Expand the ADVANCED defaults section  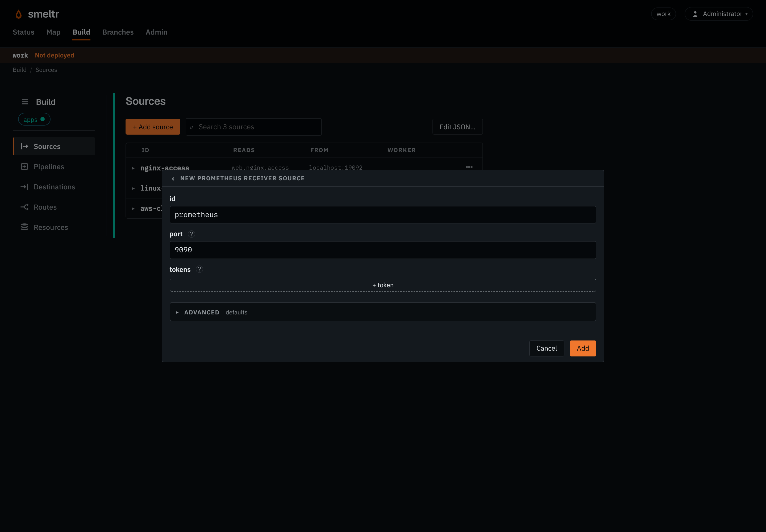point(383,312)
